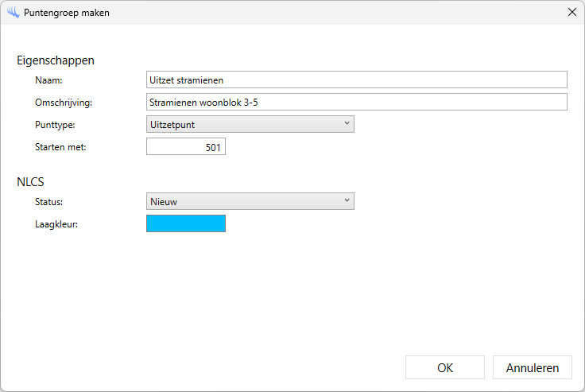This screenshot has width=585, height=392.
Task: Click the 'Starten met:' label
Action: [x=60, y=147]
